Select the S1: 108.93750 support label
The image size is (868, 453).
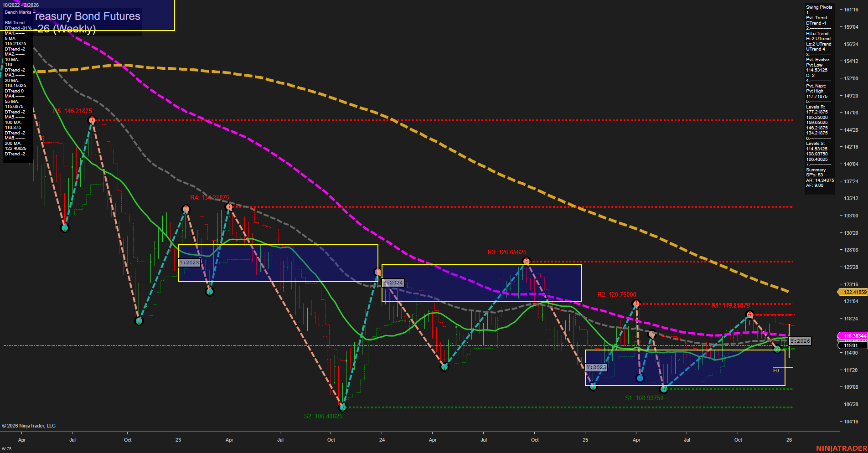[644, 397]
